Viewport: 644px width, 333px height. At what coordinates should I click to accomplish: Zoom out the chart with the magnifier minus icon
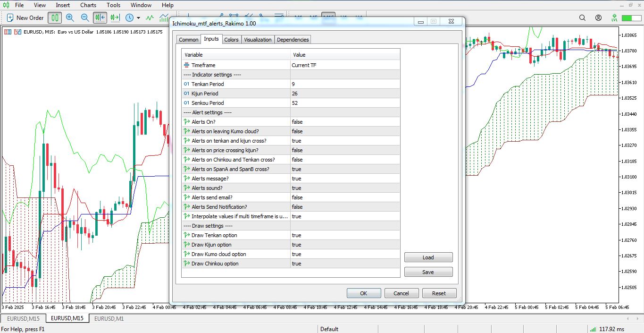[85, 18]
